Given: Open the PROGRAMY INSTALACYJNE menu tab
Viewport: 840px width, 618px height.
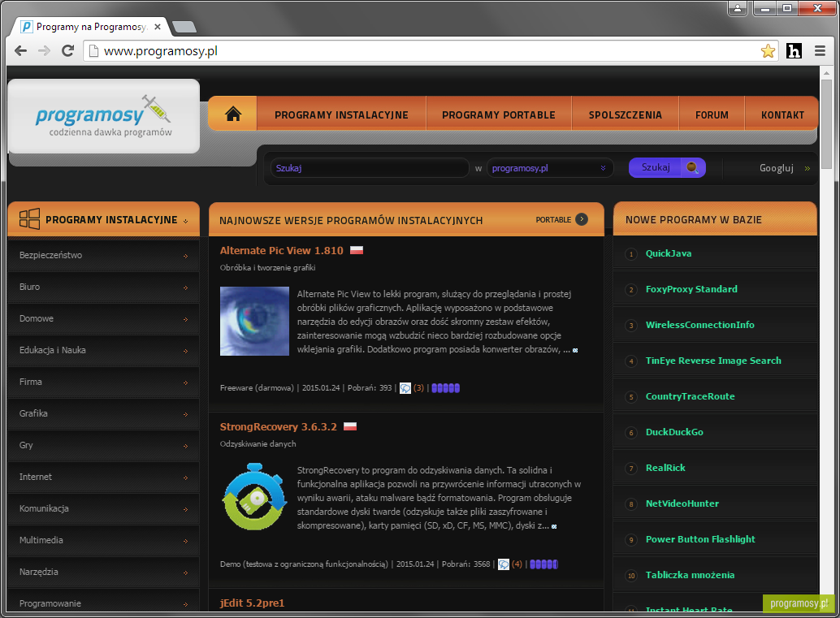Looking at the screenshot, I should [x=341, y=114].
